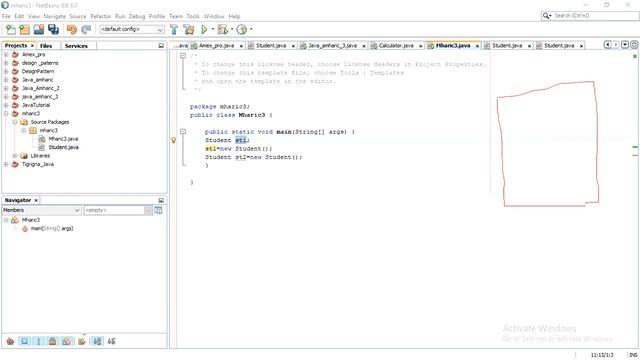Open the Navigate menu
640x360 pixels.
tap(55, 16)
